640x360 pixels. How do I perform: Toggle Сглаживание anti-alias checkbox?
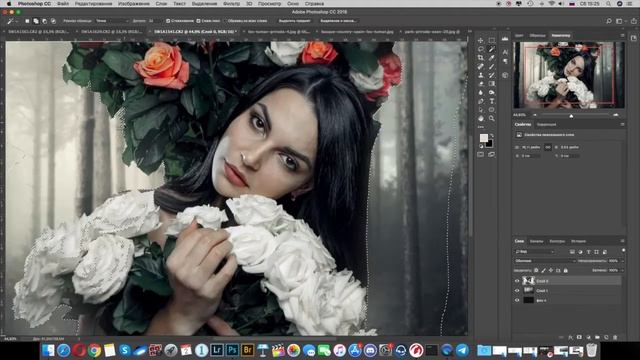click(168, 21)
